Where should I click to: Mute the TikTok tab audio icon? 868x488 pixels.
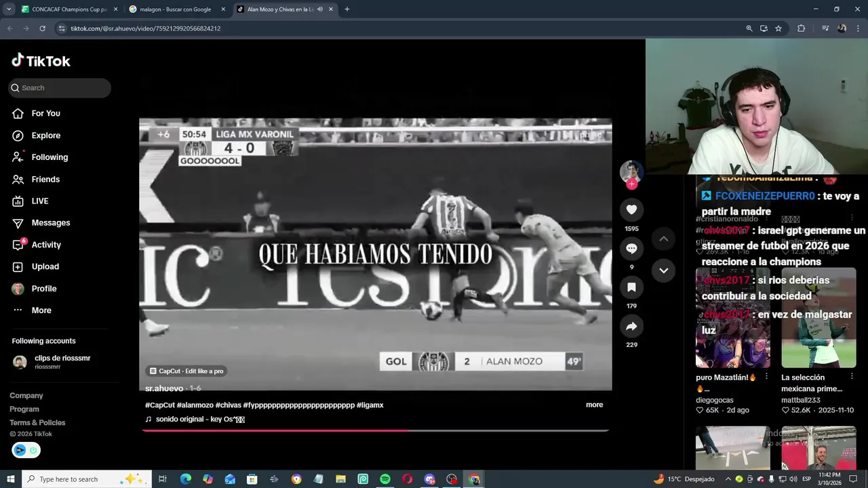point(320,9)
